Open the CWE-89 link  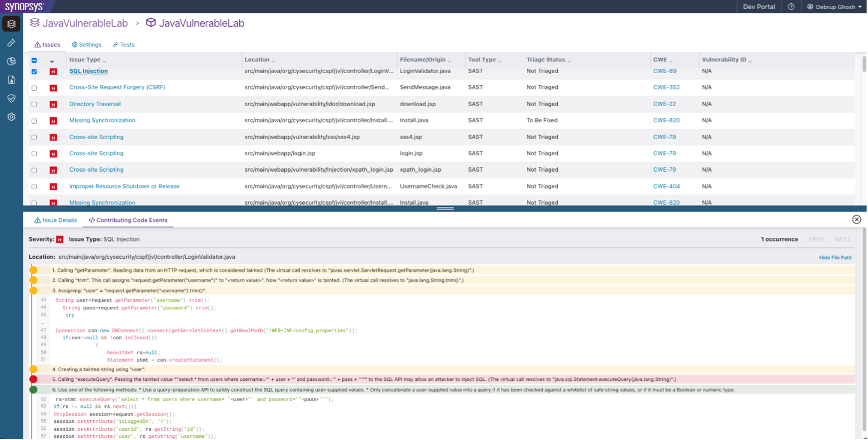coord(665,71)
